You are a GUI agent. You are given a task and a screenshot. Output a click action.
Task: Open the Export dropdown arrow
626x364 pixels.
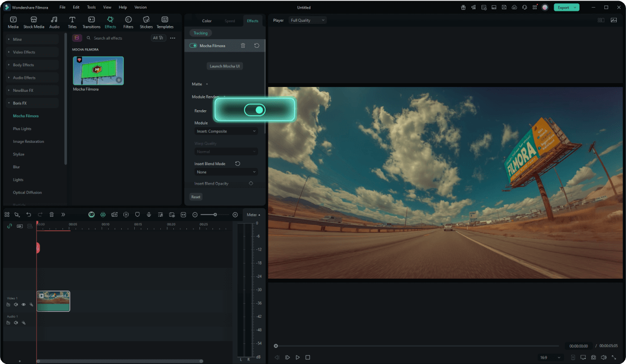click(575, 7)
